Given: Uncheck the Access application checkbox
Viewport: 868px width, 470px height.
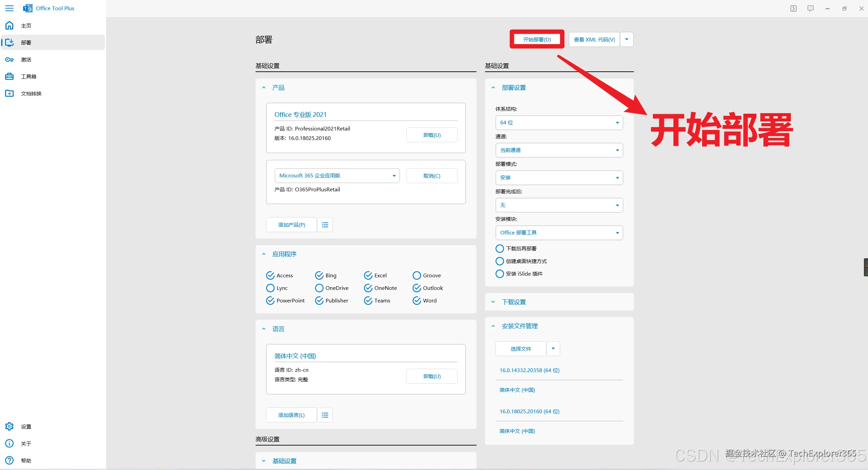Looking at the screenshot, I should [270, 275].
